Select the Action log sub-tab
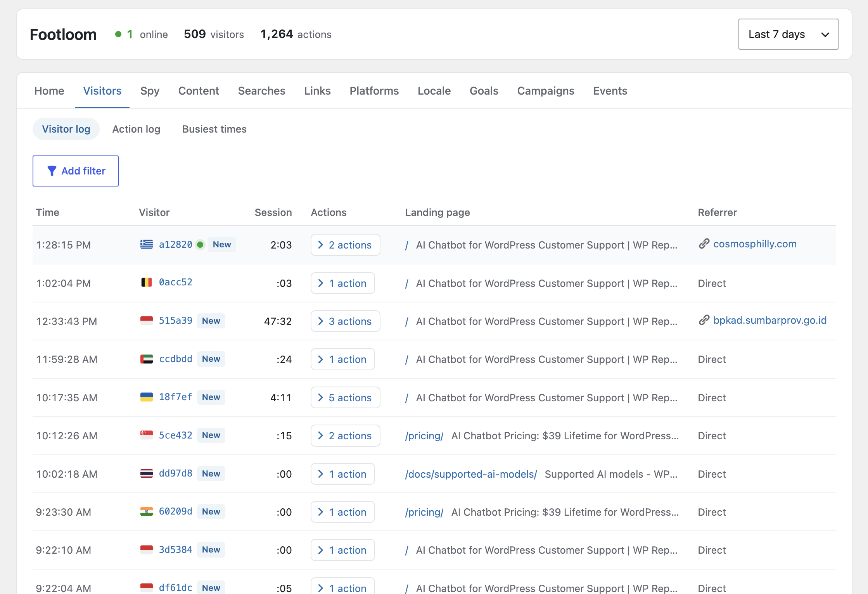 (136, 129)
